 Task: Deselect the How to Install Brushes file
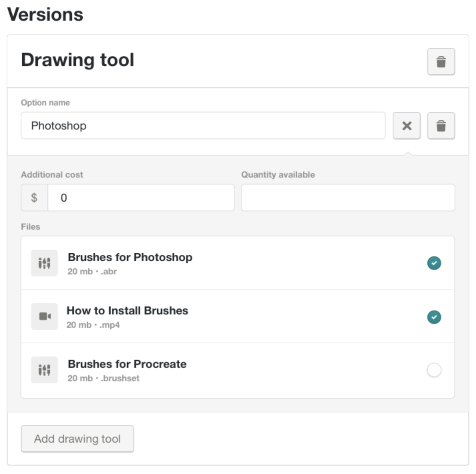pyautogui.click(x=434, y=317)
